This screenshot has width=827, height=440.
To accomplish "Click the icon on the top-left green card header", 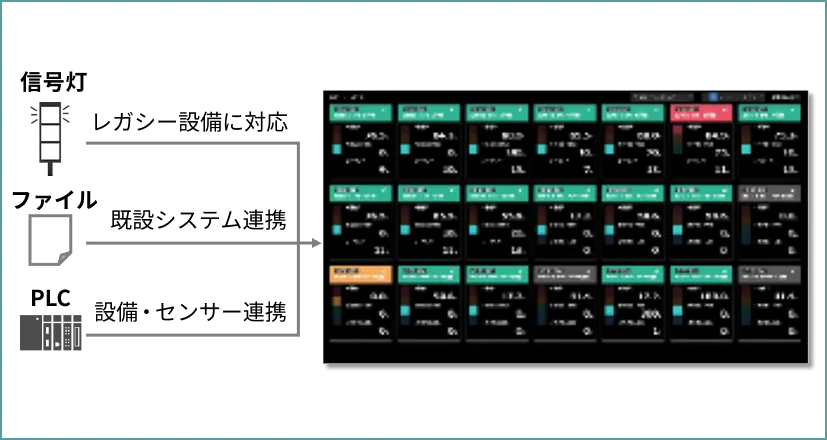I will tap(384, 106).
